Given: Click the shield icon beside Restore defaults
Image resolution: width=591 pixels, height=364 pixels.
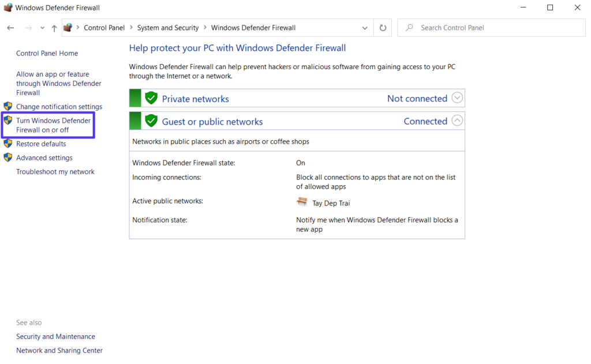Looking at the screenshot, I should tap(8, 144).
